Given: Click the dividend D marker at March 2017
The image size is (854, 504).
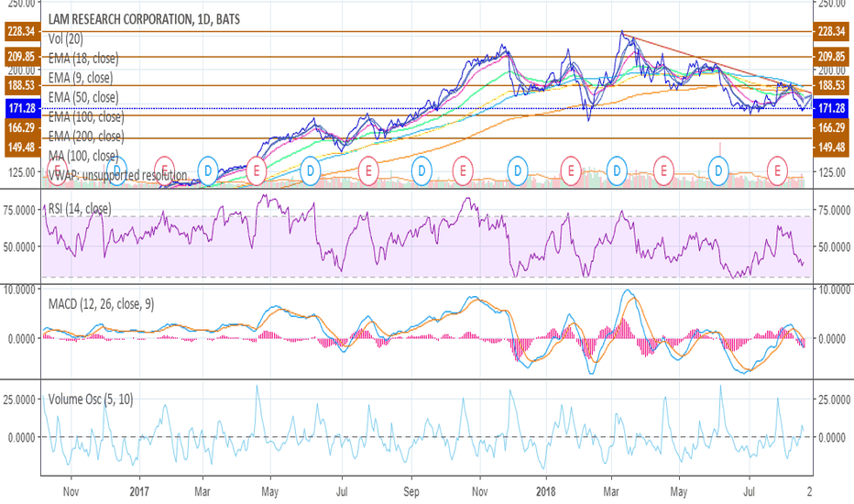Looking at the screenshot, I should [x=207, y=171].
